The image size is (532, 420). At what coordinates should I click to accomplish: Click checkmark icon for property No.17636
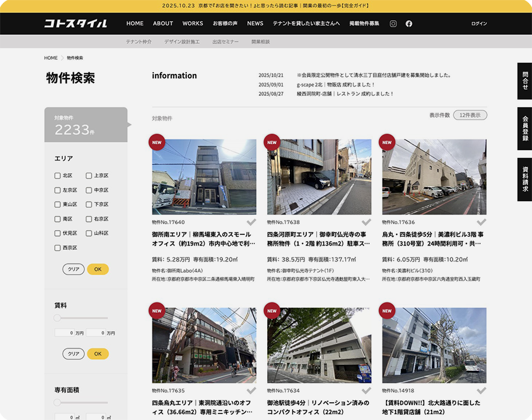(x=481, y=222)
